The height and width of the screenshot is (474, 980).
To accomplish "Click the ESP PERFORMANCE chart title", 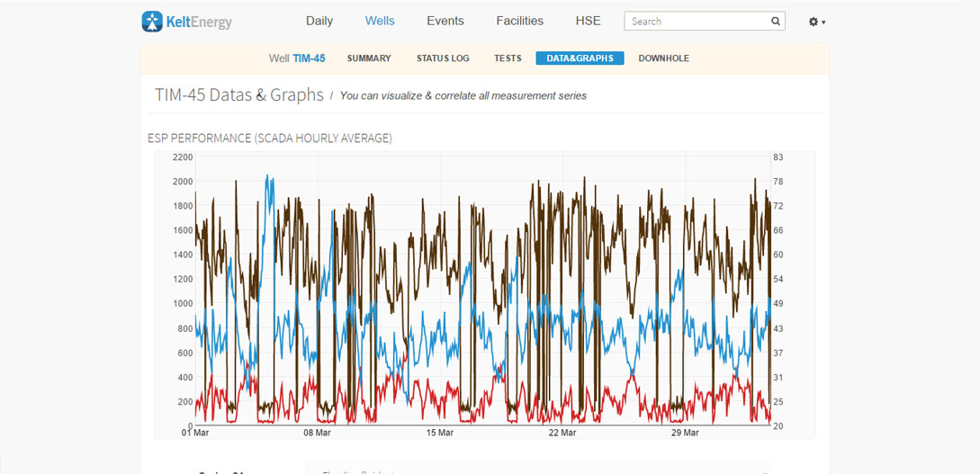I will (270, 138).
